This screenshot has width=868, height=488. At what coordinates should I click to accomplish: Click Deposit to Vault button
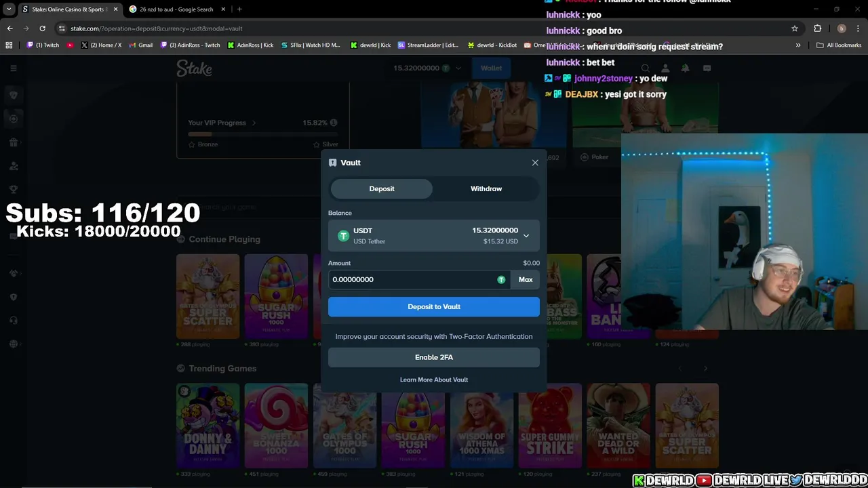click(x=434, y=306)
